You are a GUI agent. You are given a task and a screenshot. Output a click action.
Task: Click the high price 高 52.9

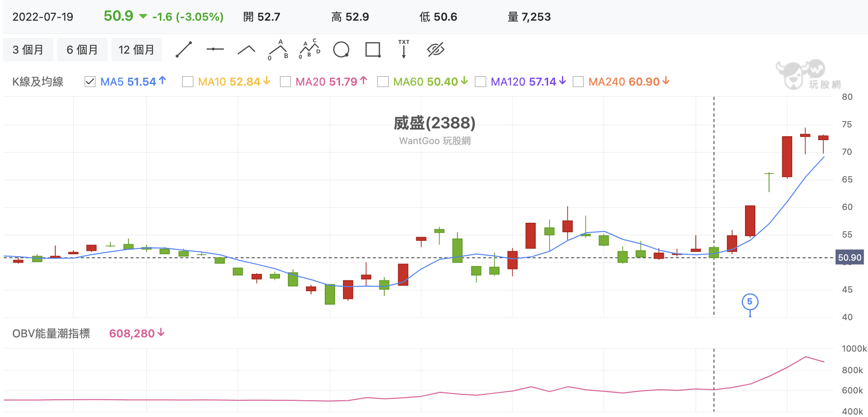point(350,17)
